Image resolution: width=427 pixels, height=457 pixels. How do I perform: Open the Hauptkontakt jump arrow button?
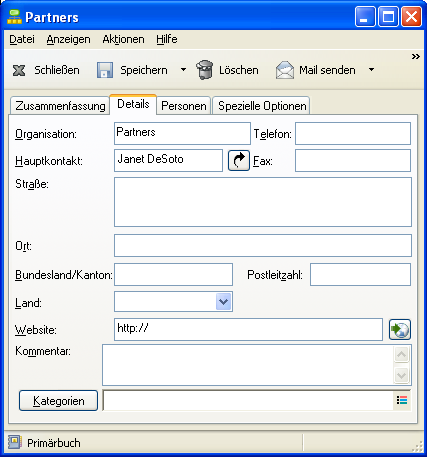pyautogui.click(x=239, y=160)
